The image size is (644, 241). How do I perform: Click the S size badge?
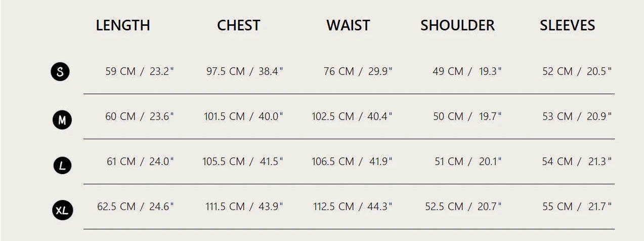(60, 72)
